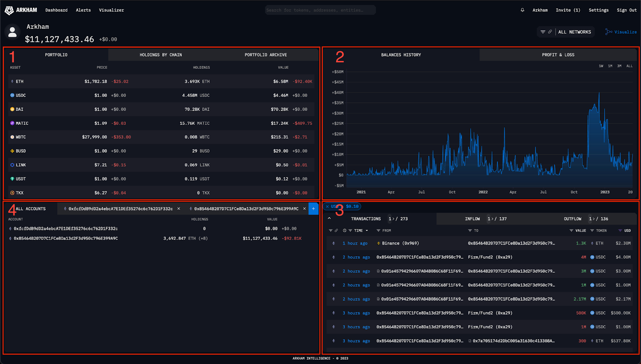
Task: Click the Visualize graph icon
Action: pyautogui.click(x=609, y=32)
